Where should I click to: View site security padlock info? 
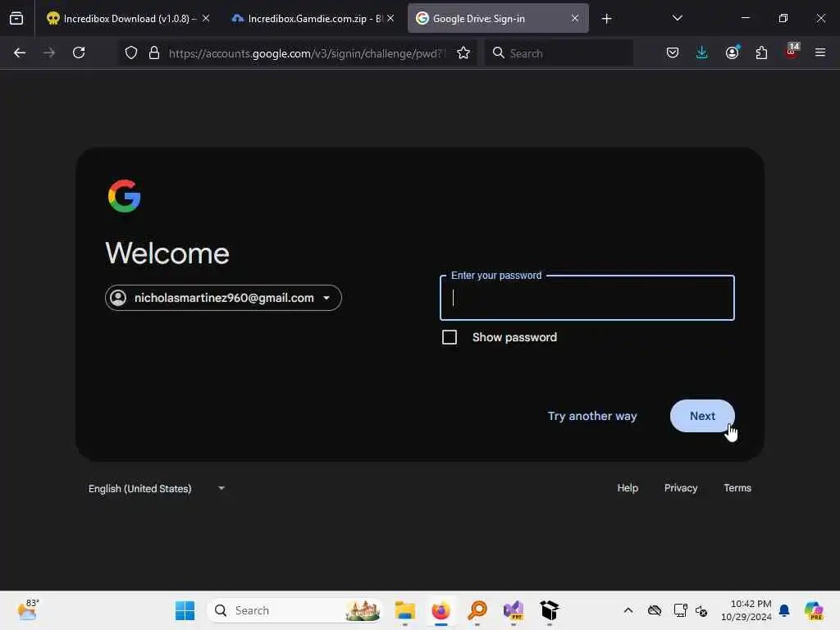[x=154, y=52]
